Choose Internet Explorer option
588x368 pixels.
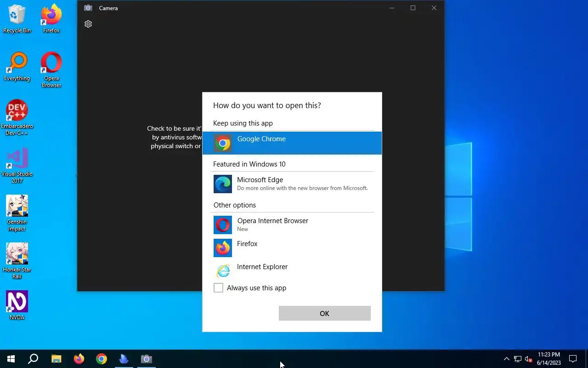292,271
